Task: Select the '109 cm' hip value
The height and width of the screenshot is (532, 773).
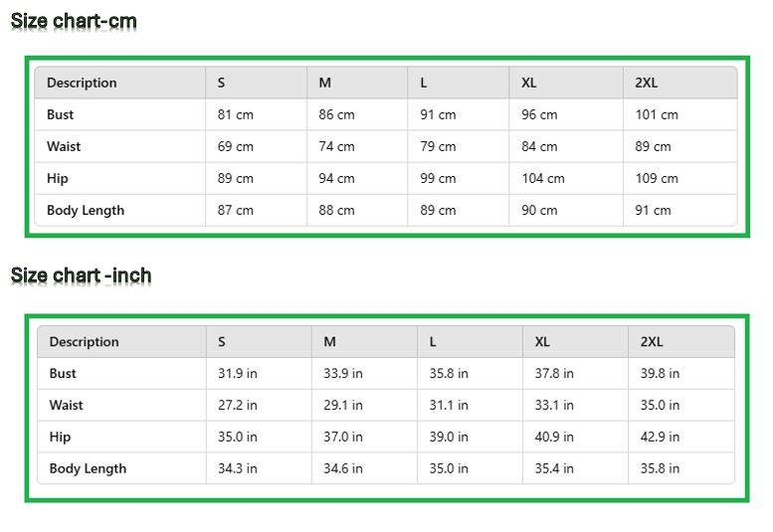Action: pyautogui.click(x=657, y=178)
